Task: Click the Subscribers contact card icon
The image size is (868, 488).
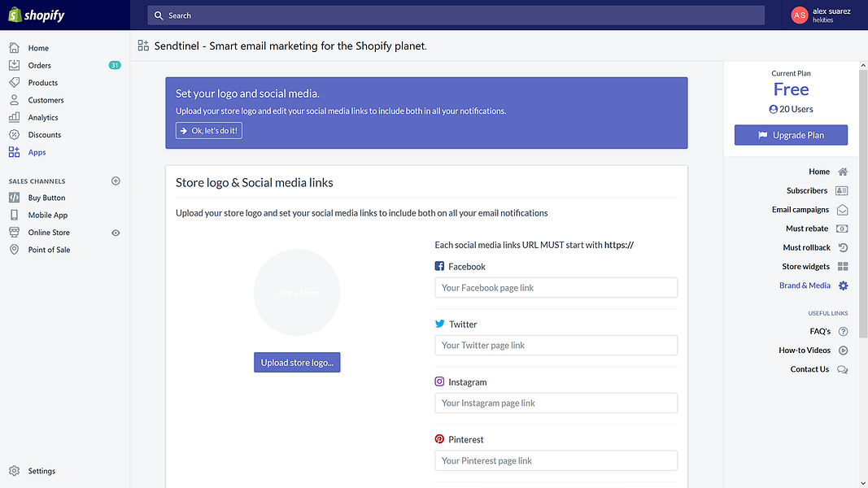Action: coord(842,190)
